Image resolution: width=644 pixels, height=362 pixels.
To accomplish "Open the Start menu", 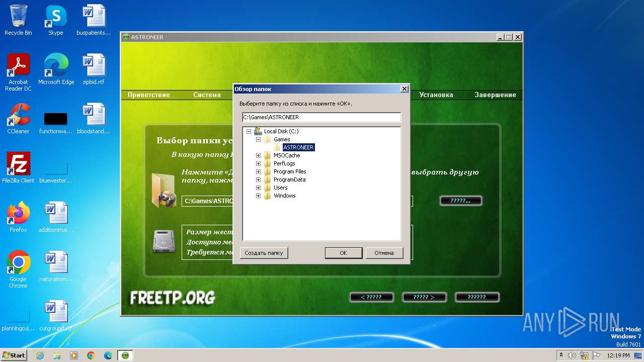I will (x=14, y=355).
